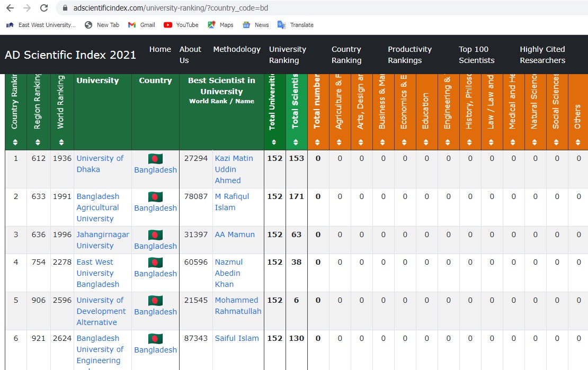Open University of Development Alternative link

(101, 311)
